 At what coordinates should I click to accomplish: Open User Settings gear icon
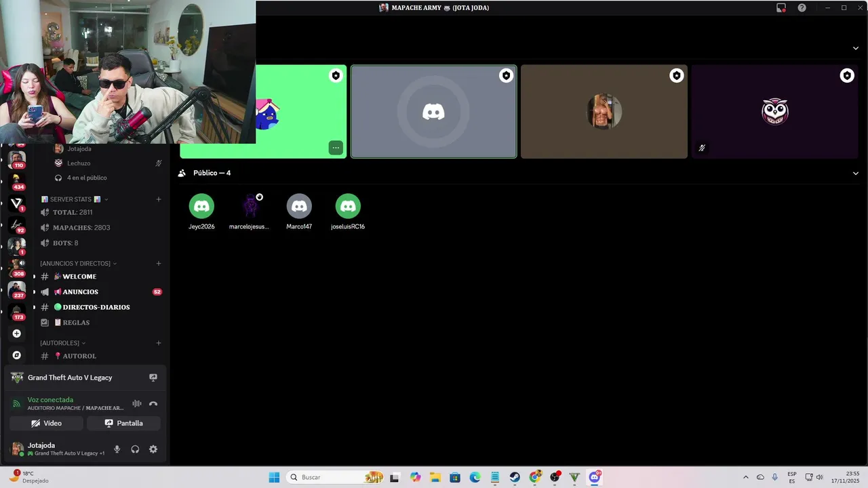click(153, 449)
